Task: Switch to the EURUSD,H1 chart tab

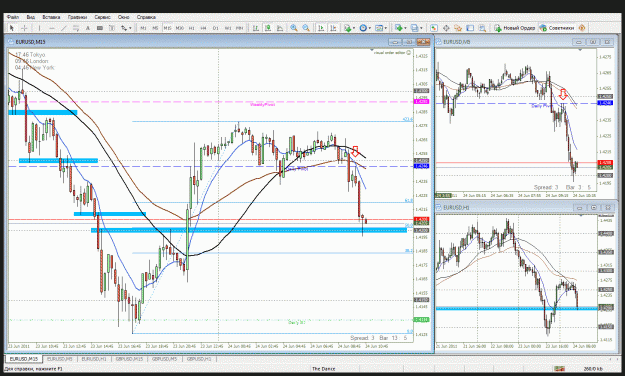Action: pos(94,359)
